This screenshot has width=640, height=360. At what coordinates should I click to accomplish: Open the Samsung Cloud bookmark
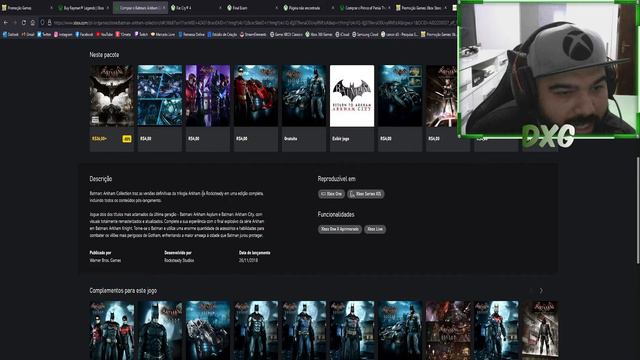365,35
